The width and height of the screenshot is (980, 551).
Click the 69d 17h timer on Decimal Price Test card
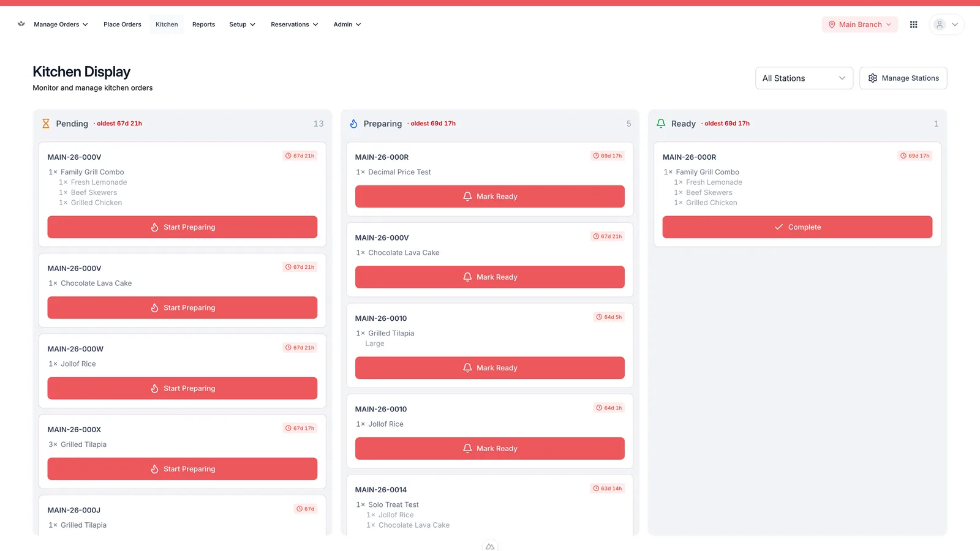click(608, 156)
